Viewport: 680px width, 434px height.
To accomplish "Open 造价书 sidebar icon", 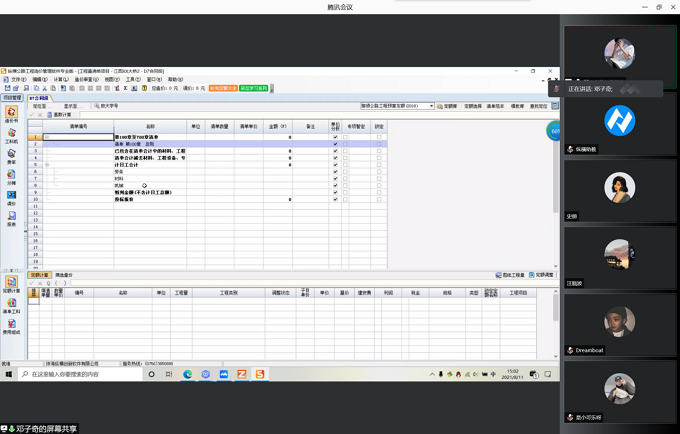I will pos(11,114).
